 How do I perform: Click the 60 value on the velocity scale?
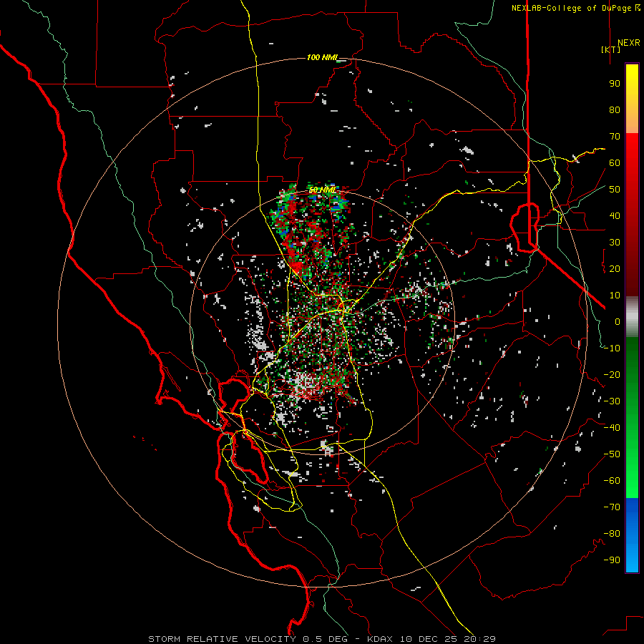[x=615, y=163]
